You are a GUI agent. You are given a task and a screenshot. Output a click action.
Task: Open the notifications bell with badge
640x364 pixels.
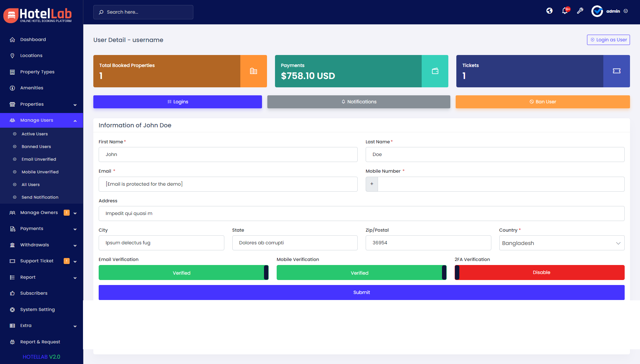pyautogui.click(x=565, y=11)
